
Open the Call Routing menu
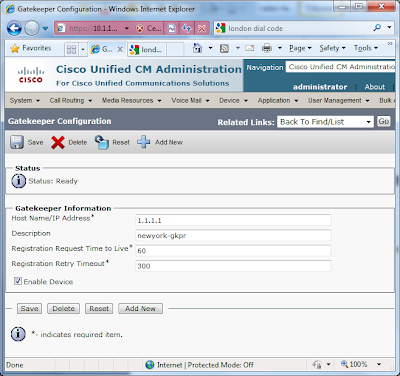[70, 100]
